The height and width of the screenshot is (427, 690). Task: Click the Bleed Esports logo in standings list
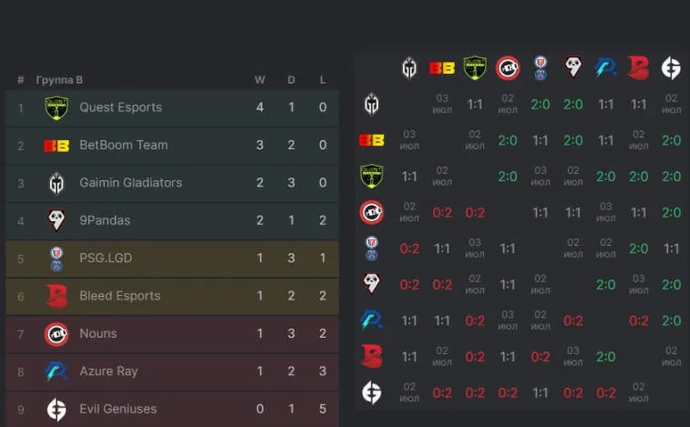(x=56, y=296)
